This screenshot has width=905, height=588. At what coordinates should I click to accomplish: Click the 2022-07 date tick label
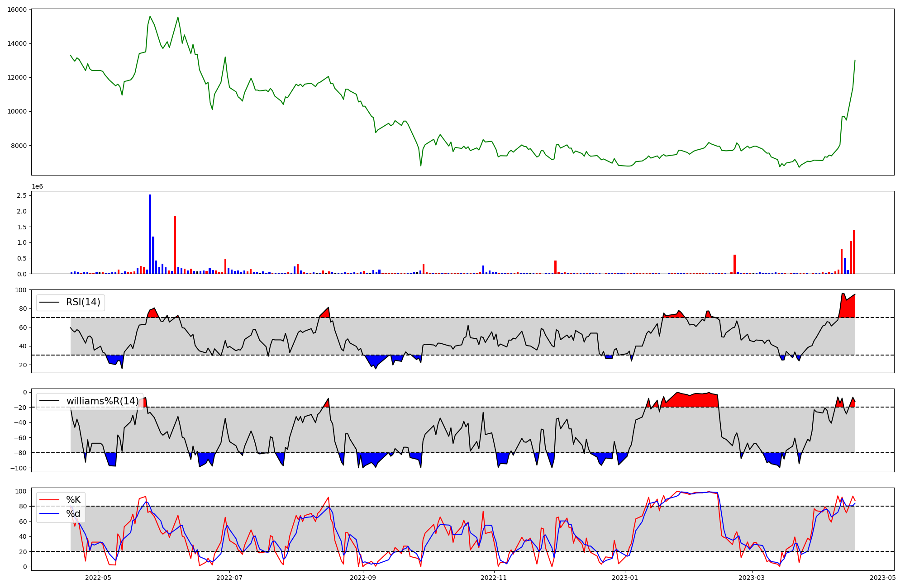point(229,578)
